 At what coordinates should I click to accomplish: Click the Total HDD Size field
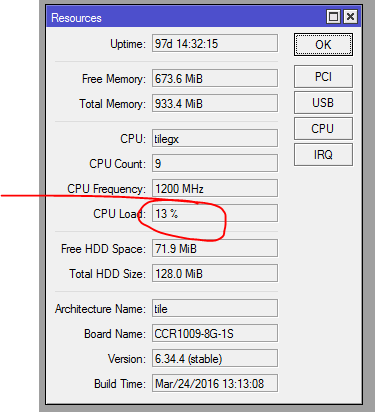pyautogui.click(x=215, y=273)
